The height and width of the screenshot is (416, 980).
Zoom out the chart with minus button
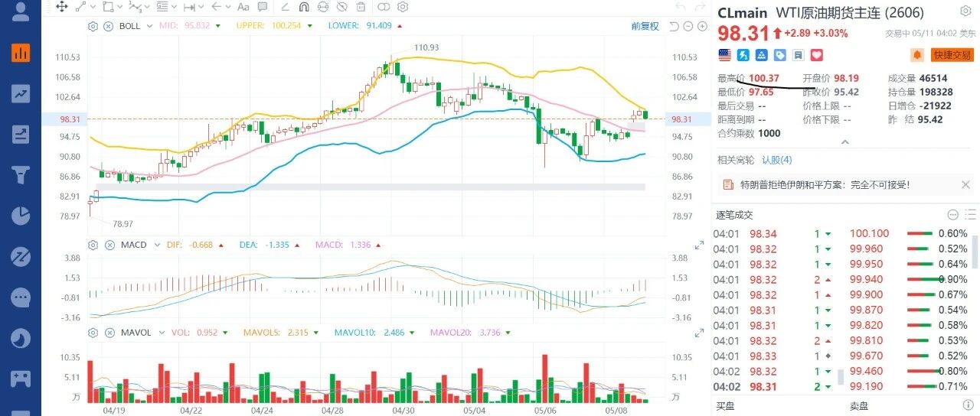point(688,26)
